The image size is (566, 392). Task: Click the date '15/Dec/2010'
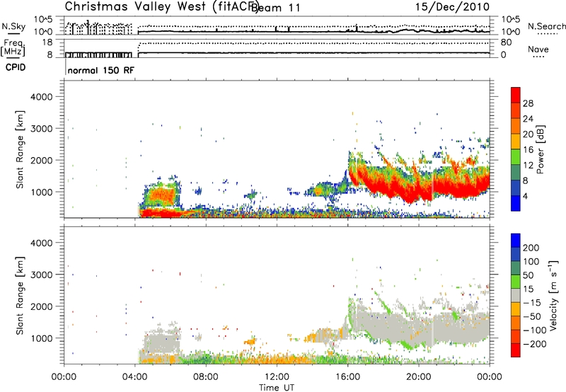point(452,7)
